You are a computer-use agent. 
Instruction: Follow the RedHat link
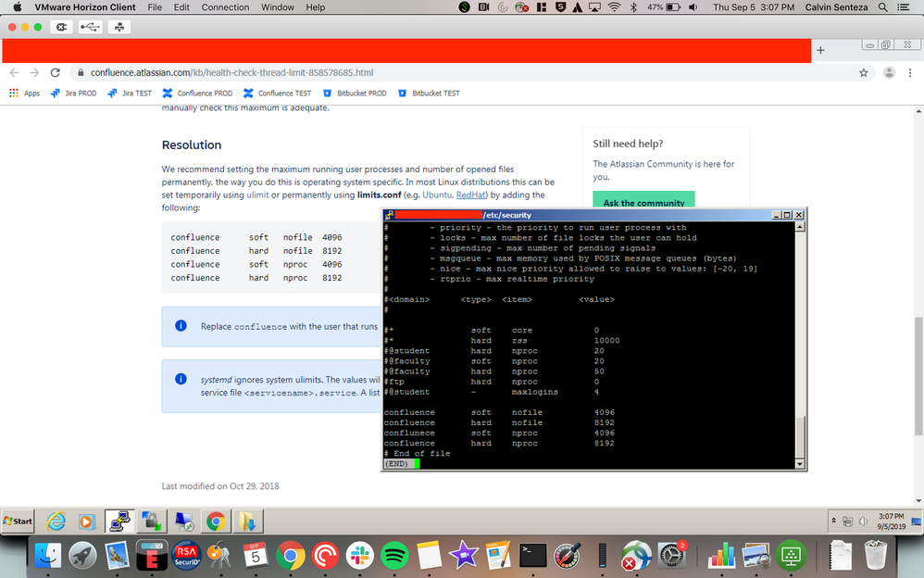click(471, 195)
